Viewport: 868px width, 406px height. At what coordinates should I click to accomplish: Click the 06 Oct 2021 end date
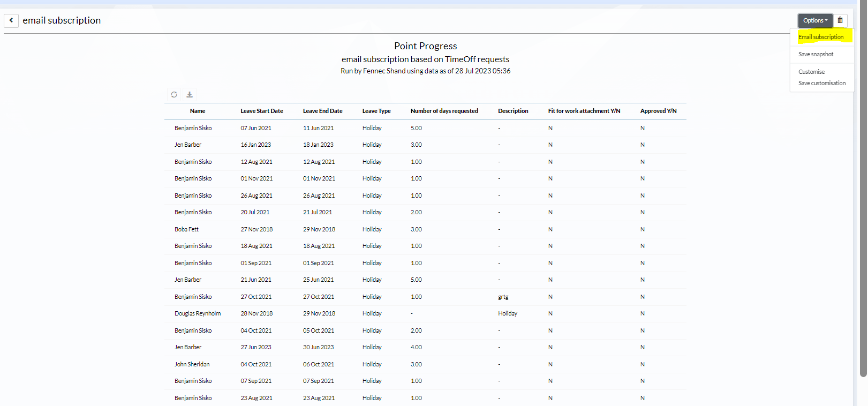319,364
